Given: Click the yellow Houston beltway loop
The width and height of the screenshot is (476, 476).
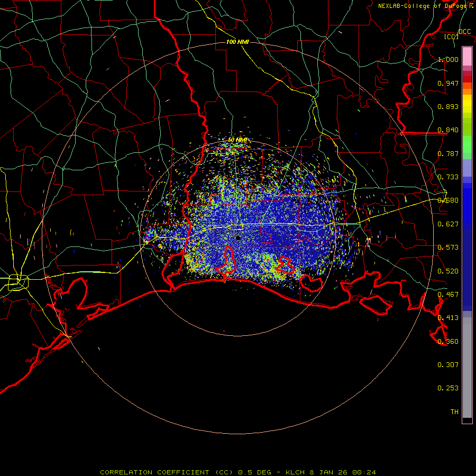Looking at the screenshot, I should [18, 282].
